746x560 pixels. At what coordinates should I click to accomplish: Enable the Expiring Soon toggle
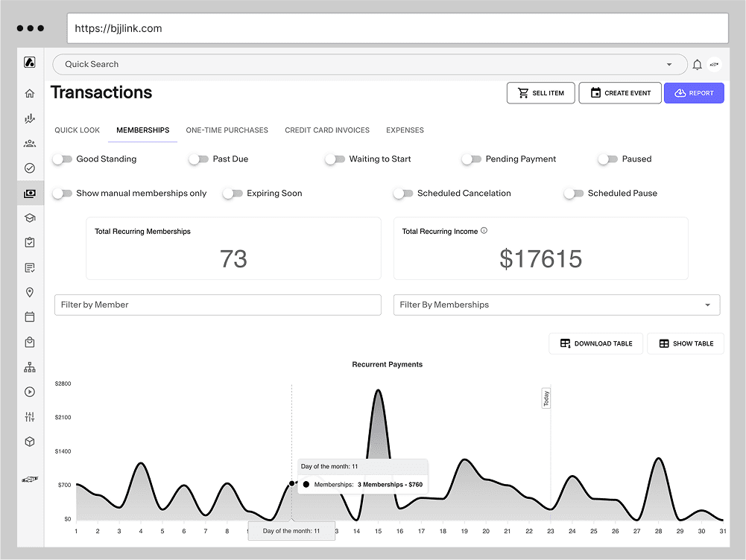point(232,193)
